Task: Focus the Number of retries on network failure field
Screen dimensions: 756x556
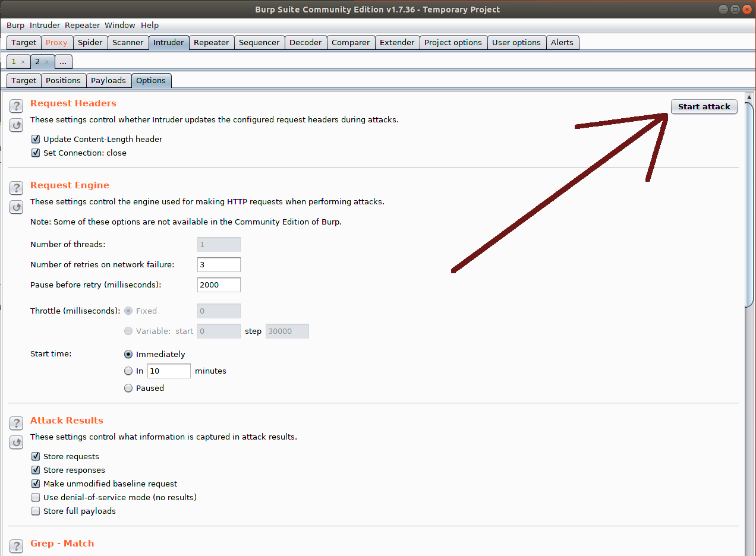Action: pyautogui.click(x=219, y=264)
